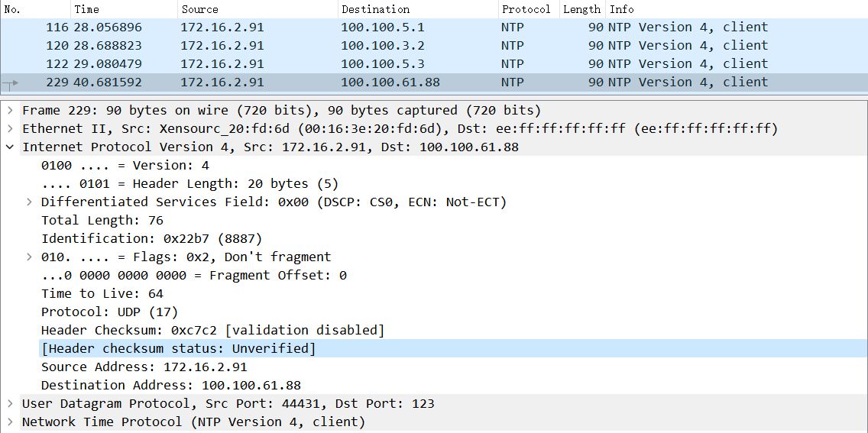The width and height of the screenshot is (868, 433).
Task: Click destination 100.100.5.1 in packet 116
Action: click(383, 27)
